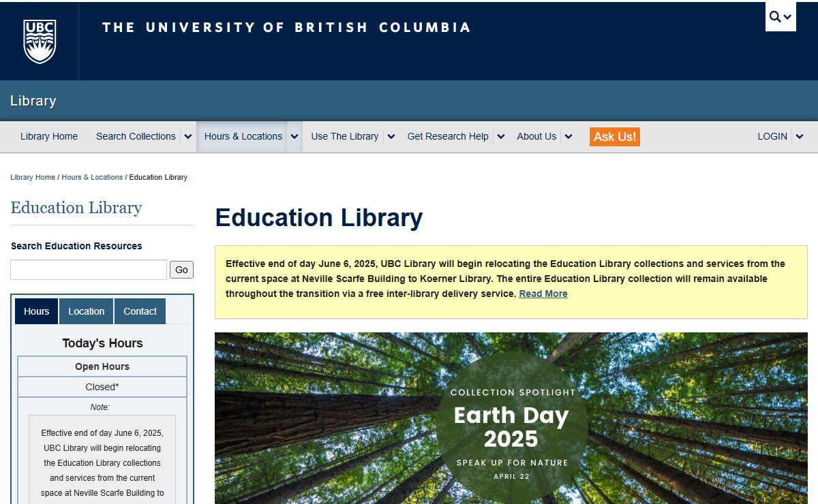818x504 pixels.
Task: Switch to the Location tab
Action: point(87,311)
